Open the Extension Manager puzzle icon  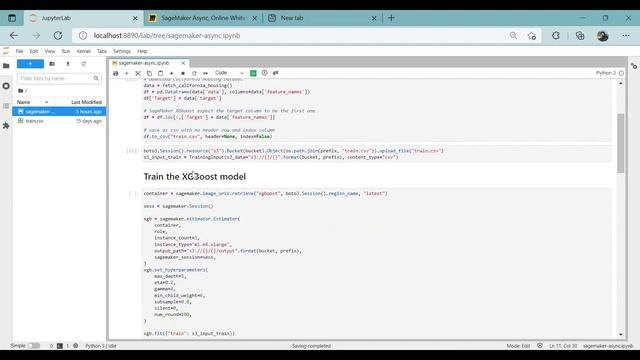pos(6,126)
